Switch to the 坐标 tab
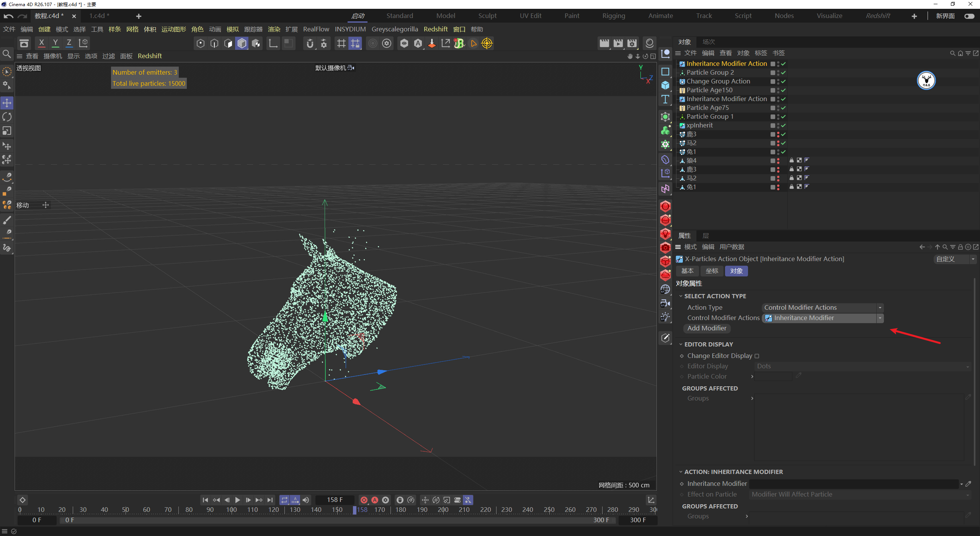Viewport: 980px width, 536px height. [712, 271]
